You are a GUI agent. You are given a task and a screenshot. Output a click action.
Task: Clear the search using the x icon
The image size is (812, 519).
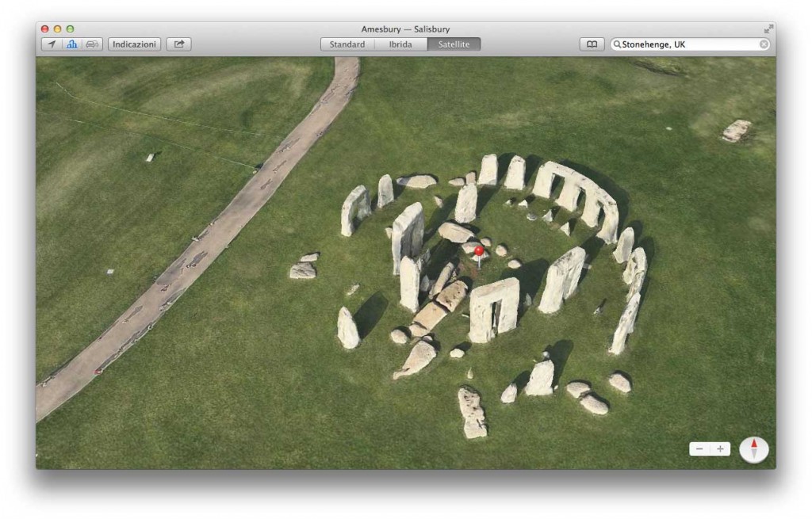pos(764,44)
